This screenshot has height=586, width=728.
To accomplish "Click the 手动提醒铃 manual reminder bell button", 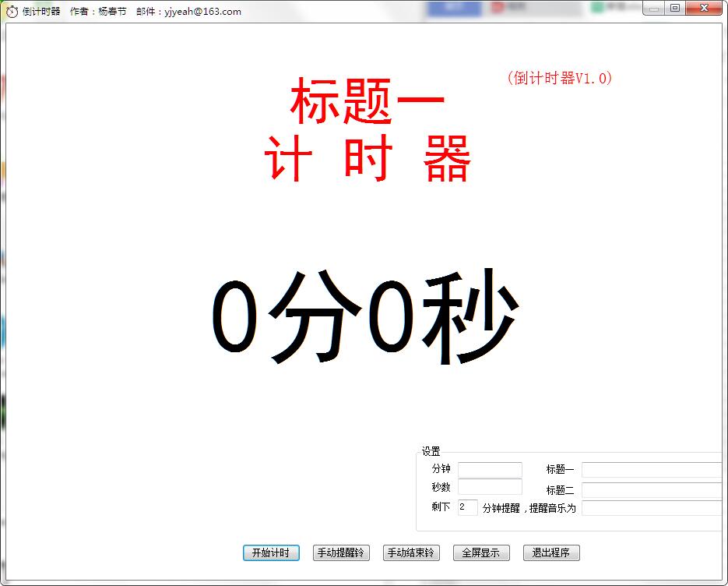I will (x=339, y=552).
